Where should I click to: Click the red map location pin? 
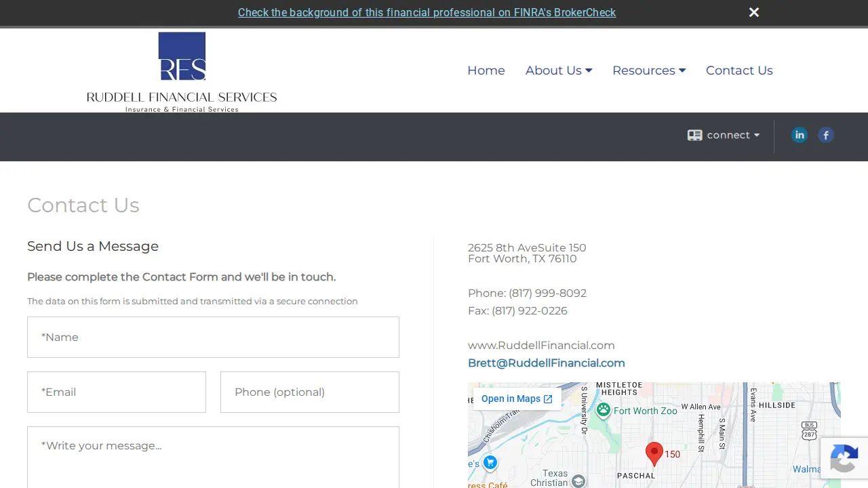pos(654,453)
